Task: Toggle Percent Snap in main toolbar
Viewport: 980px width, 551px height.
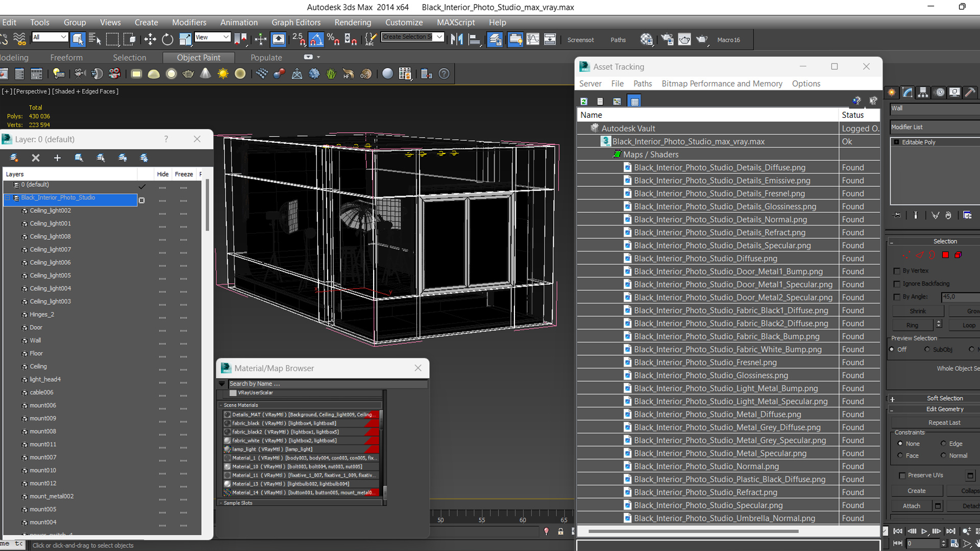Action: [333, 39]
